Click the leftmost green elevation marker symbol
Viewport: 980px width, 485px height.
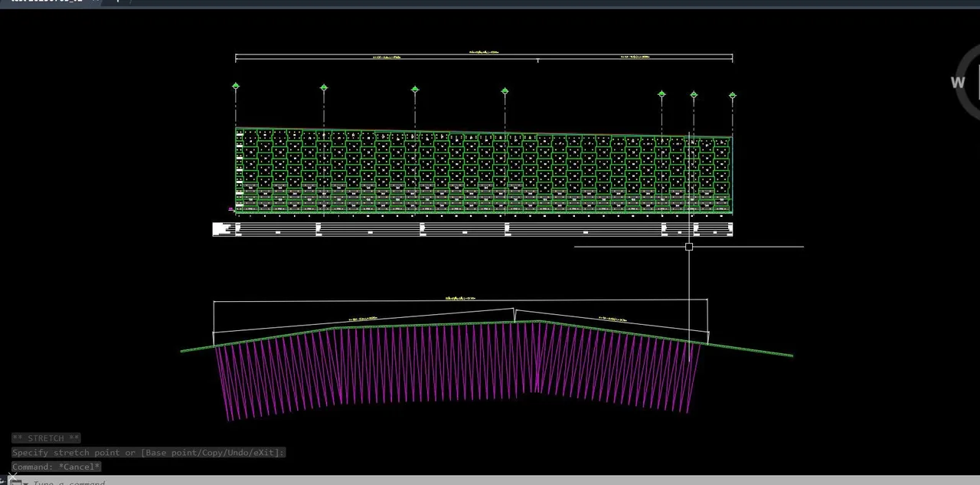pos(236,87)
